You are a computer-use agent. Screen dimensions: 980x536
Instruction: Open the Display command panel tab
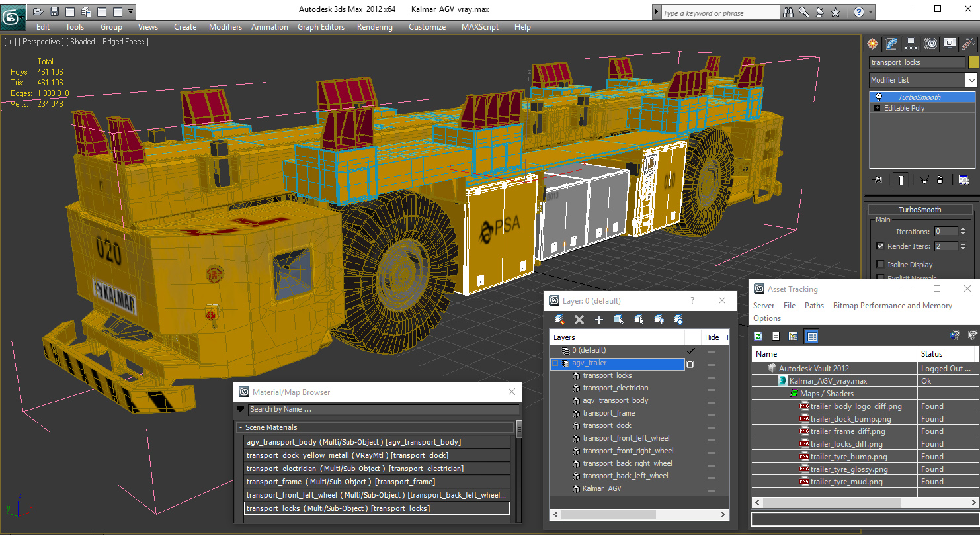pos(950,44)
